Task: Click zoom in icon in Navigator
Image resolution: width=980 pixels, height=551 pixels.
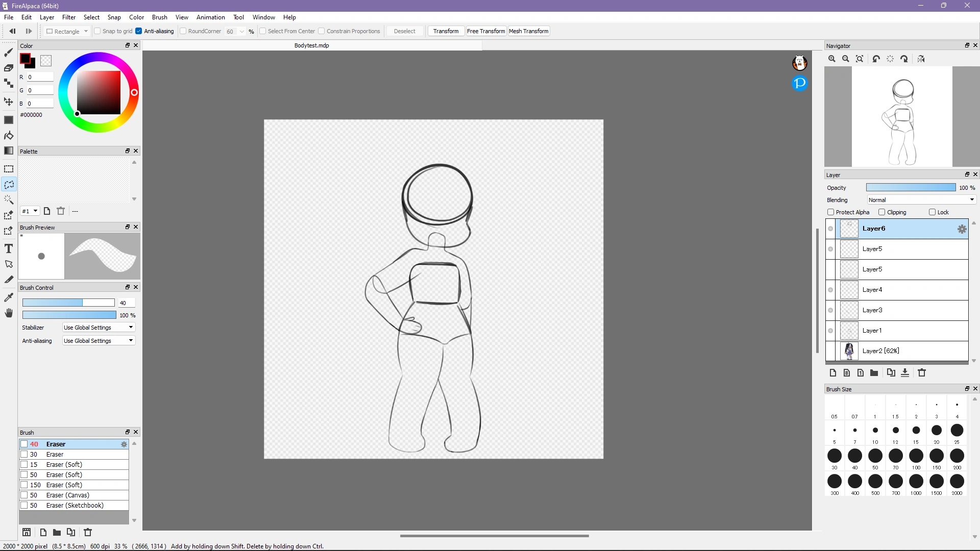Action: [832, 59]
